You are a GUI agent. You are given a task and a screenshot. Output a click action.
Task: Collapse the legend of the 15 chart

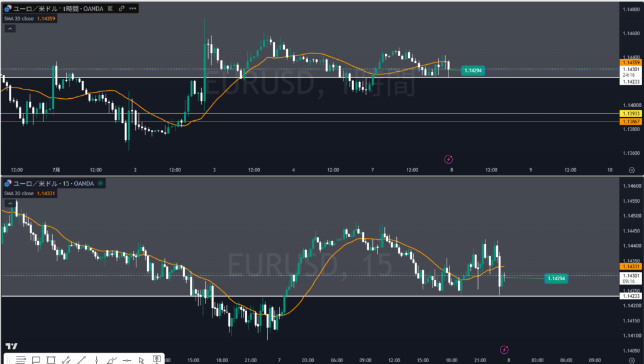pyautogui.click(x=10, y=203)
